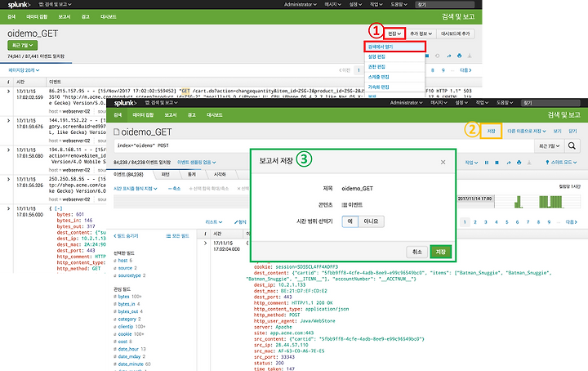
Task: Click the clientip field in sidebar
Action: [x=126, y=327]
